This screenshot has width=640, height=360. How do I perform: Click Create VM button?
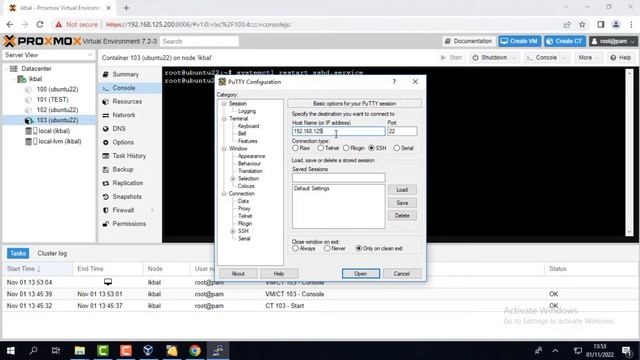click(519, 41)
